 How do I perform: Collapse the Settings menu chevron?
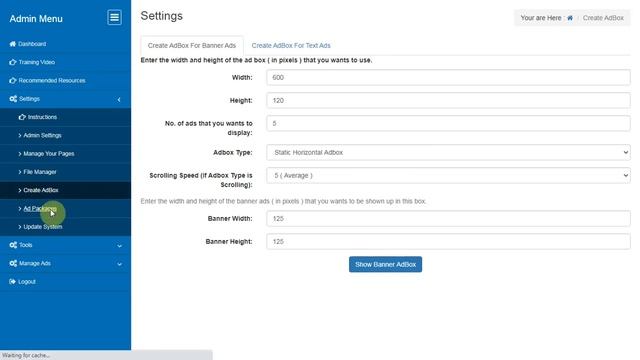click(x=119, y=99)
